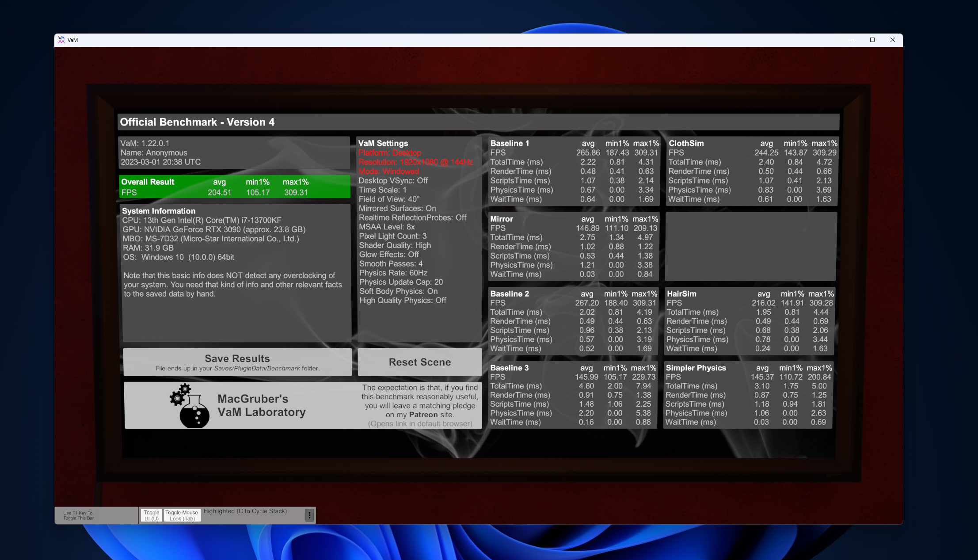Click the Reset Scene button
978x560 pixels.
pyautogui.click(x=419, y=362)
